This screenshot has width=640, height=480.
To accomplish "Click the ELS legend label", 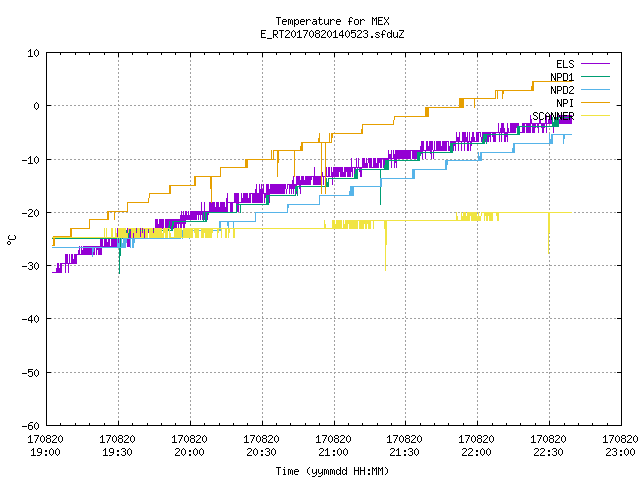I will tap(565, 64).
